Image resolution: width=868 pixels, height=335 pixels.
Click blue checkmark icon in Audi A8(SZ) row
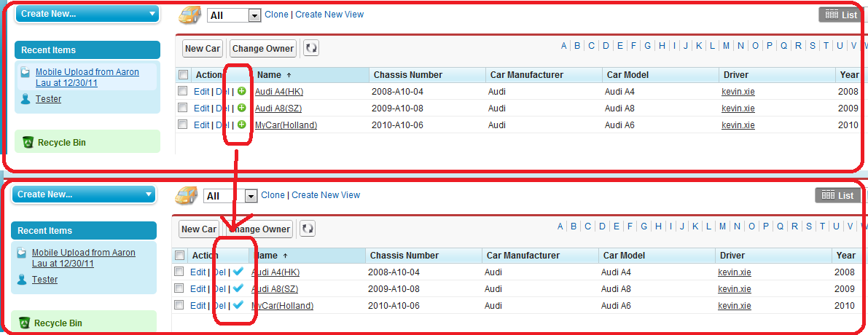(x=238, y=288)
